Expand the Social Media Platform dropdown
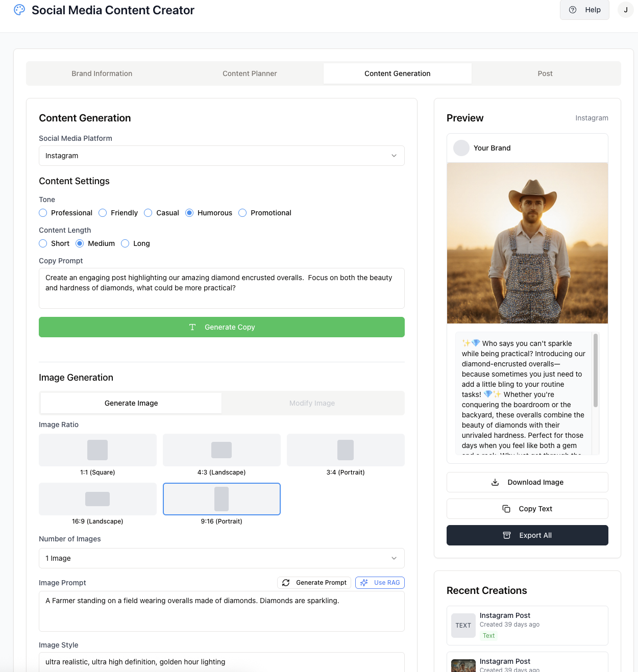This screenshot has height=672, width=638. click(x=222, y=156)
